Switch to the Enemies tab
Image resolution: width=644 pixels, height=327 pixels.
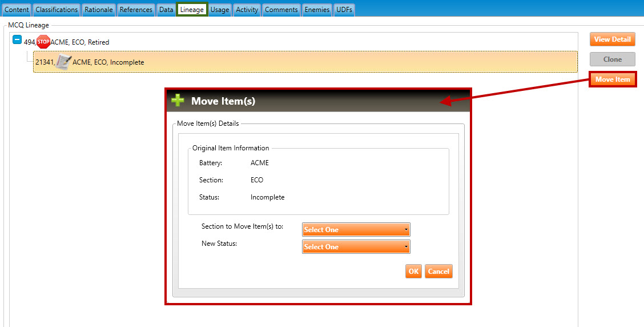coord(317,10)
